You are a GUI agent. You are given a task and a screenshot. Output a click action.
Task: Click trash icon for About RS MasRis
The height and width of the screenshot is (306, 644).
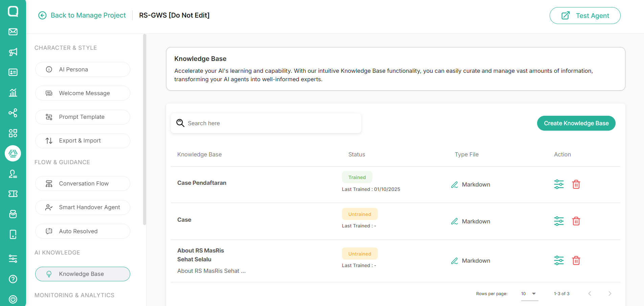576,261
